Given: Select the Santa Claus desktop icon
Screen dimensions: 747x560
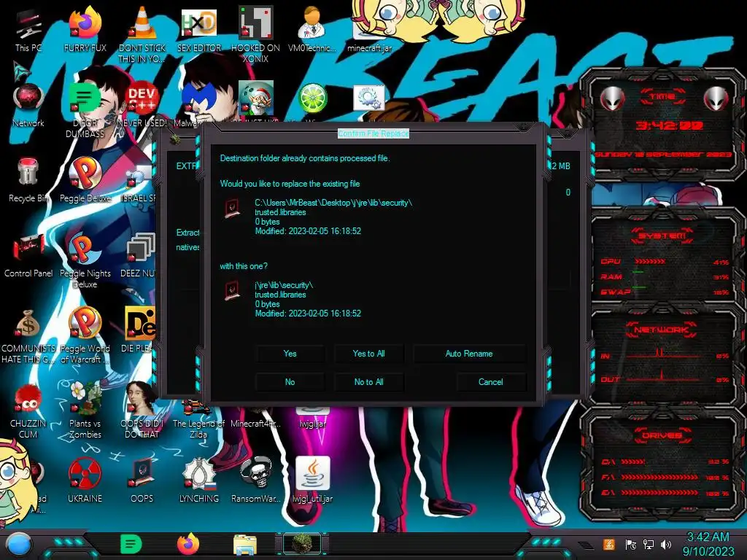Looking at the screenshot, I should (x=256, y=98).
